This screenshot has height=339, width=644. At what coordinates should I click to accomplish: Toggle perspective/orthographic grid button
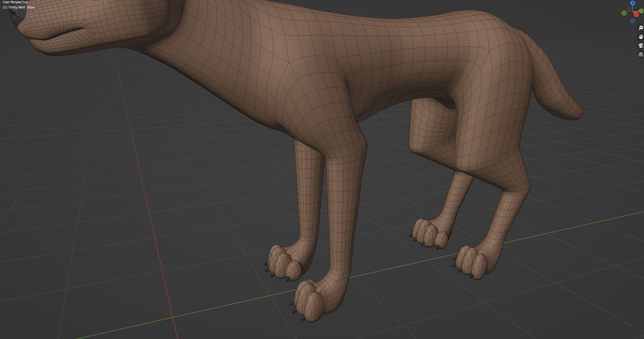point(641,54)
